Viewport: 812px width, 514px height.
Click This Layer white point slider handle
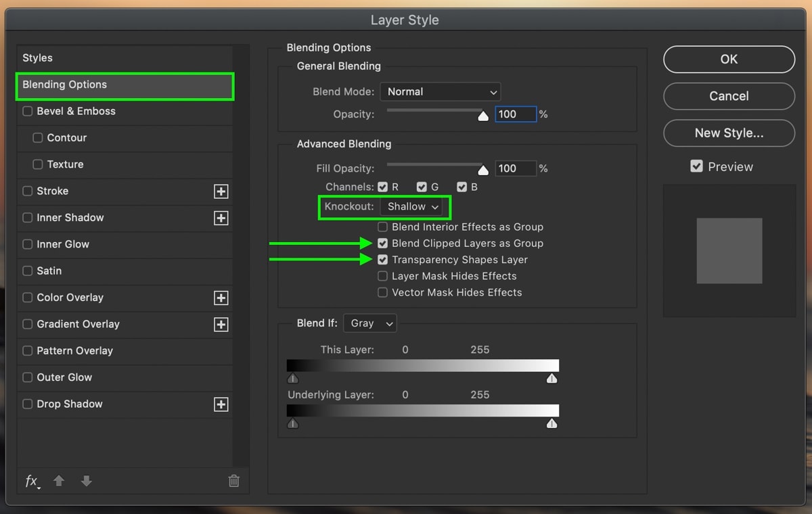pyautogui.click(x=552, y=378)
